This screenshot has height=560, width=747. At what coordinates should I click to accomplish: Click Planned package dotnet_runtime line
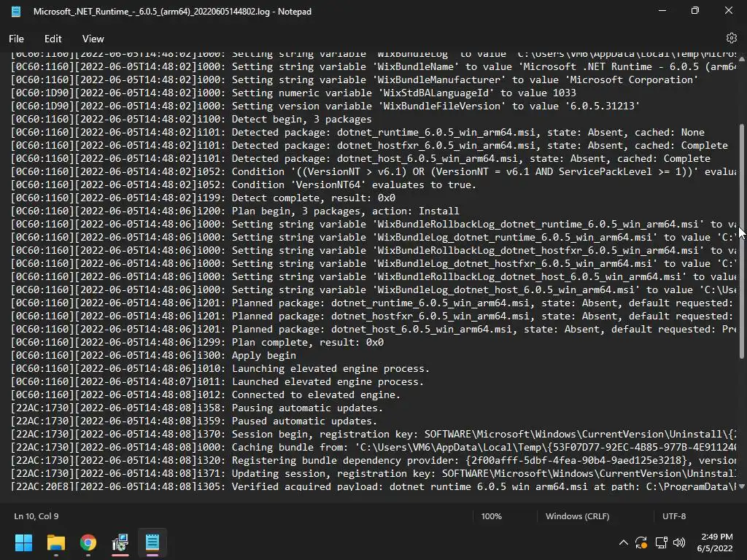(x=373, y=303)
